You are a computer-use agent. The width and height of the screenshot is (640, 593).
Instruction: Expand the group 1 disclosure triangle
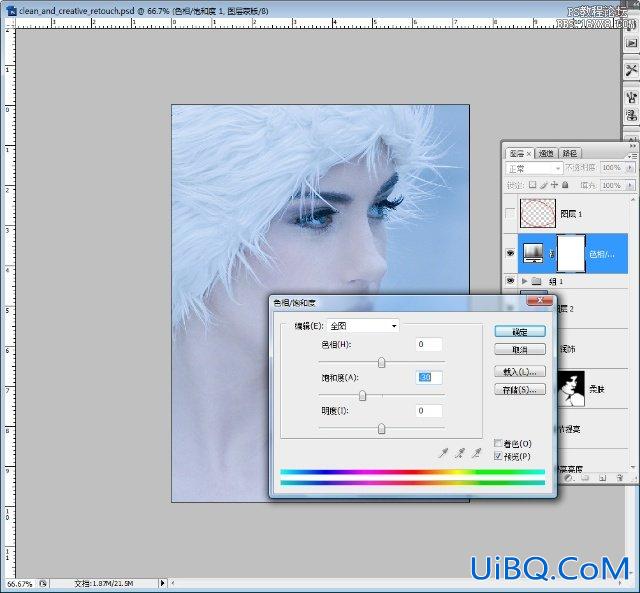click(524, 281)
